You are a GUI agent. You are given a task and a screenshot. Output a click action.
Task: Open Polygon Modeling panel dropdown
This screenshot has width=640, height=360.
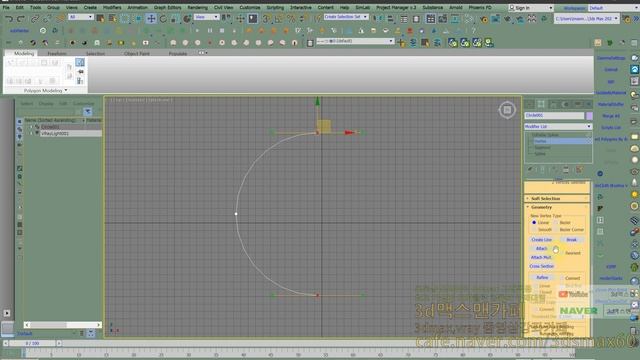(45, 91)
